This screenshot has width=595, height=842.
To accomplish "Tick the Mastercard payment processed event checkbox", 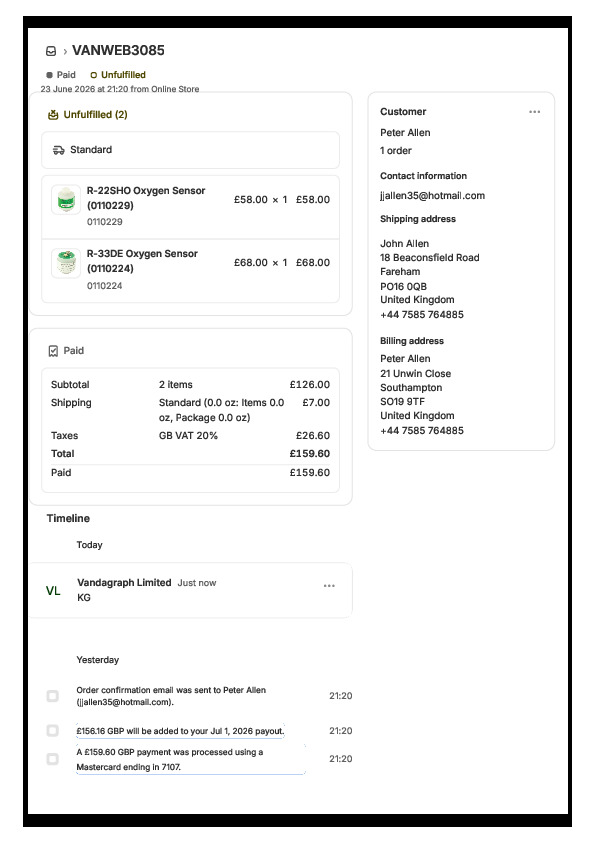I will coord(53,759).
